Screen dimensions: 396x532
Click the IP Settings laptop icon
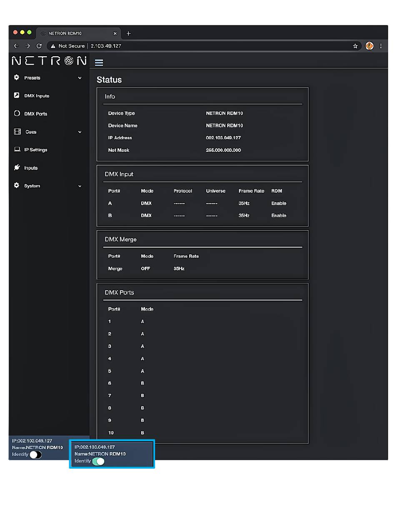pos(17,149)
